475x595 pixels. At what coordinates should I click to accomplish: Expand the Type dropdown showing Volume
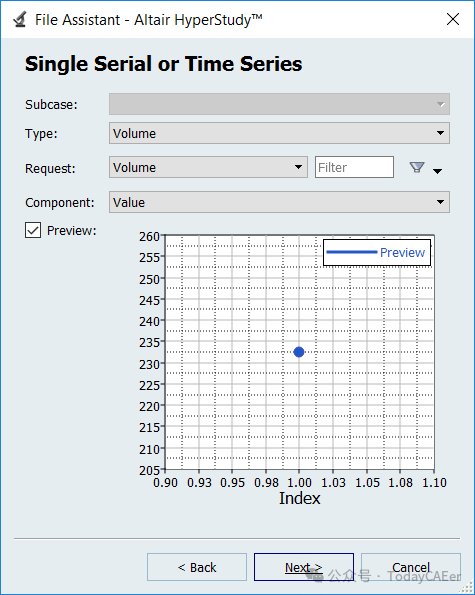pos(279,133)
